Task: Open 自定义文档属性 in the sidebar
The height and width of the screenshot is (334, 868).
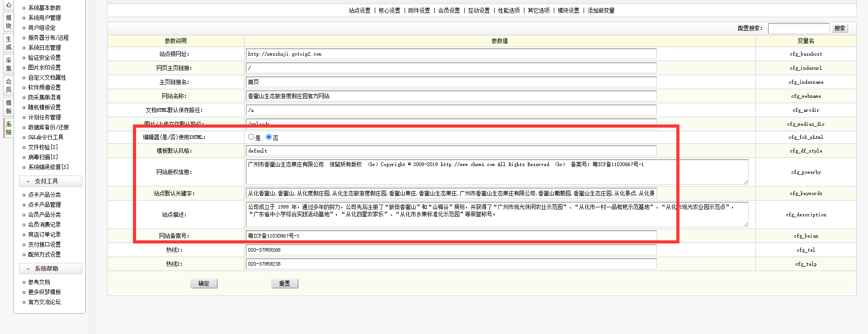Action: tap(47, 77)
